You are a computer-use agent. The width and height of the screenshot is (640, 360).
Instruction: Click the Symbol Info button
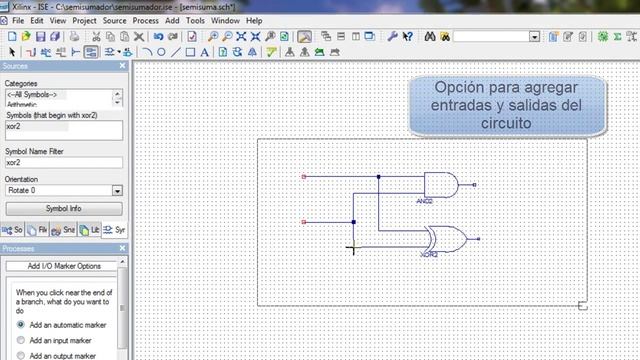64,209
